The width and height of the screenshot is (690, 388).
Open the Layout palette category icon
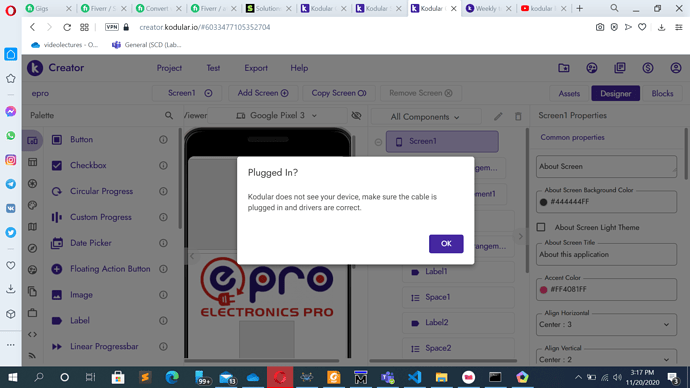click(x=33, y=162)
